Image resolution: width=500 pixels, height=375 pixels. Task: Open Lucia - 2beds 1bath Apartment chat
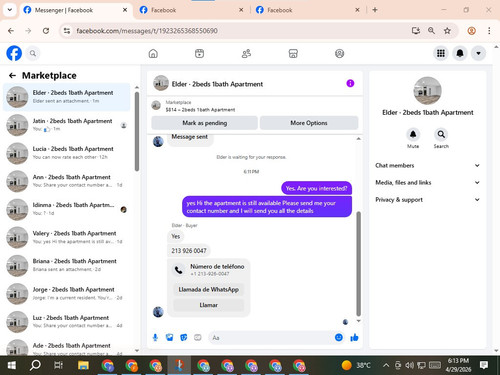click(x=67, y=153)
